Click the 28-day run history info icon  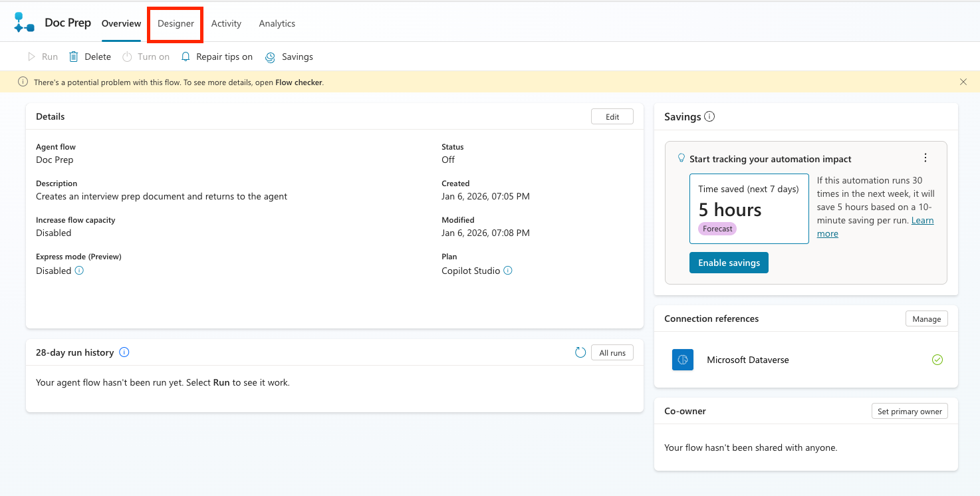124,352
